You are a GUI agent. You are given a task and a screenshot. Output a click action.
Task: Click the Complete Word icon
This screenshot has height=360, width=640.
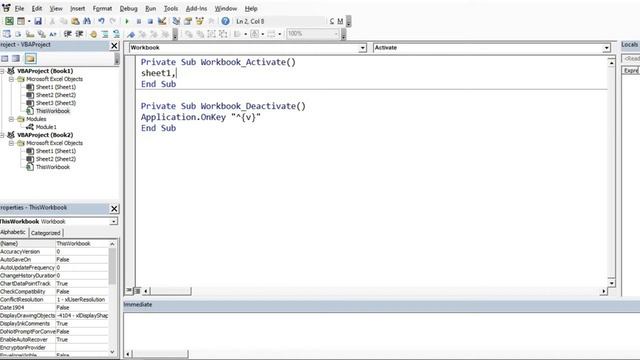click(53, 34)
